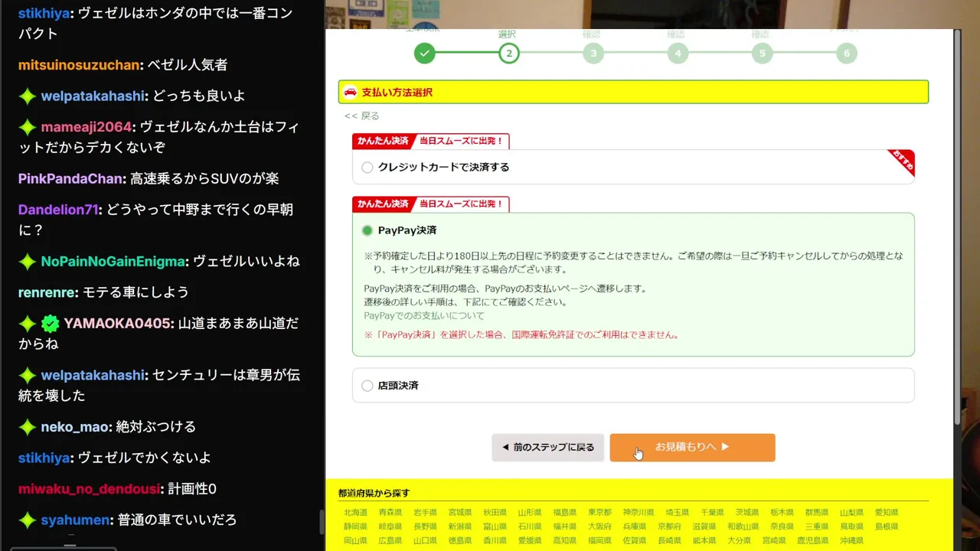
Task: Click the 大阪府 prefecture link
Action: (x=599, y=527)
